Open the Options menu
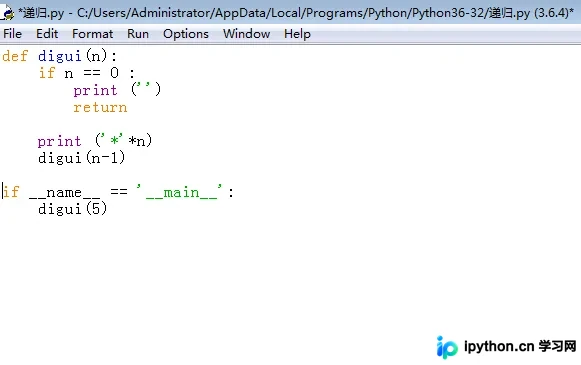Viewport: 581px width, 365px height. pos(186,34)
